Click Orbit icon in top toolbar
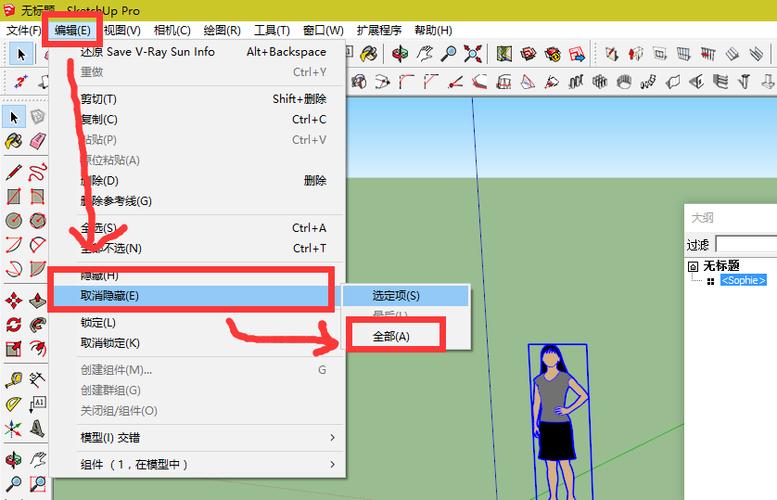Image resolution: width=777 pixels, height=500 pixels. (399, 54)
